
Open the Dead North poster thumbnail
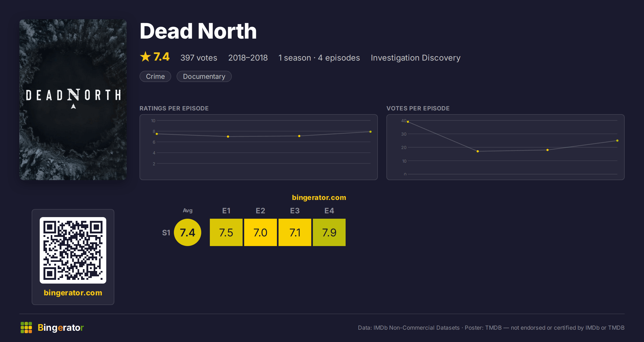click(x=73, y=99)
